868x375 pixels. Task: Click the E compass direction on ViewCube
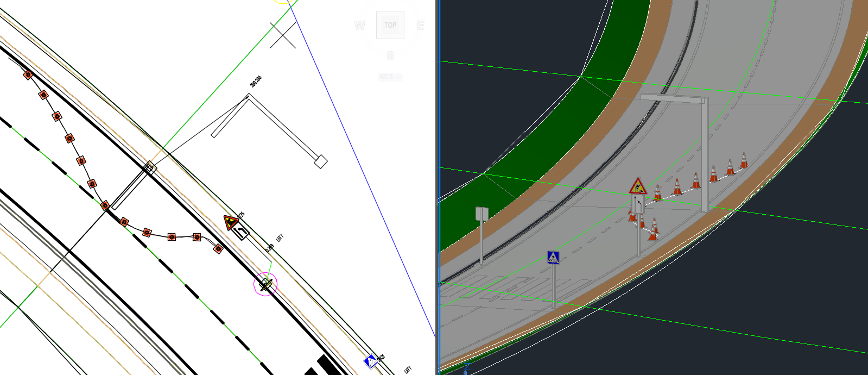point(421,25)
